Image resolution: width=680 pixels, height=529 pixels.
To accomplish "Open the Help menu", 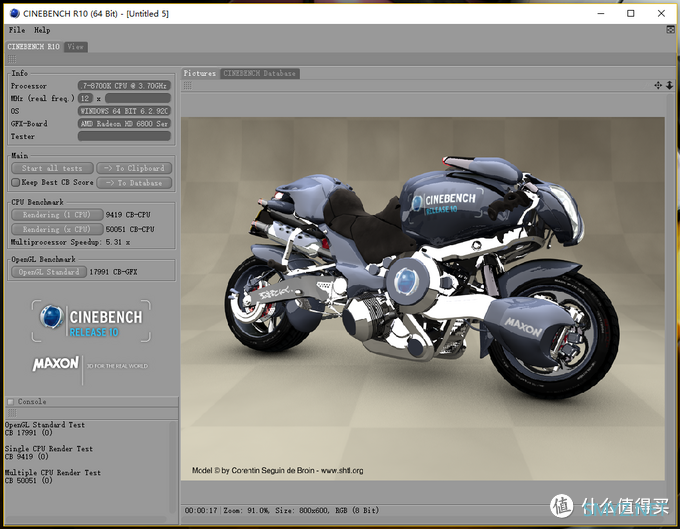I will pyautogui.click(x=42, y=30).
